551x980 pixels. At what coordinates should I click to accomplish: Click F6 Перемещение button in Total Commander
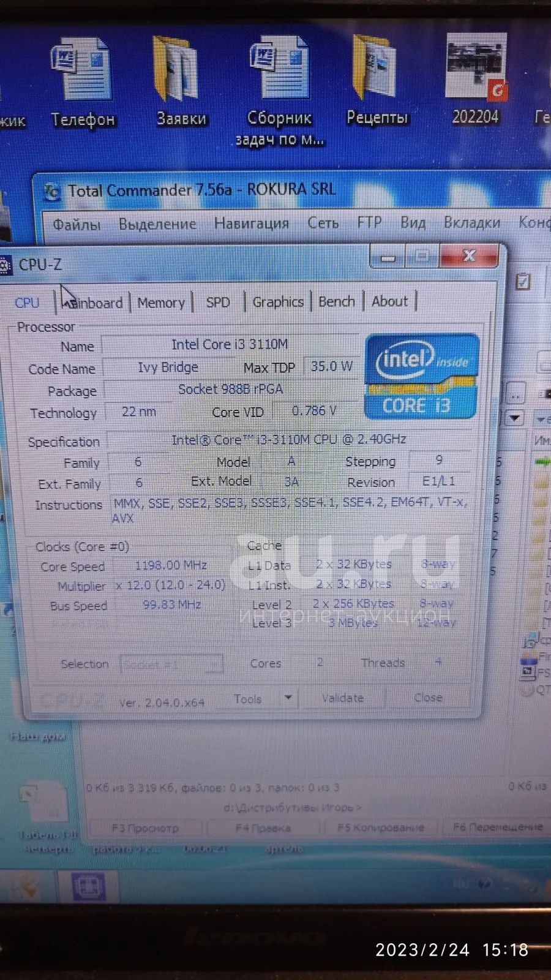(x=498, y=827)
